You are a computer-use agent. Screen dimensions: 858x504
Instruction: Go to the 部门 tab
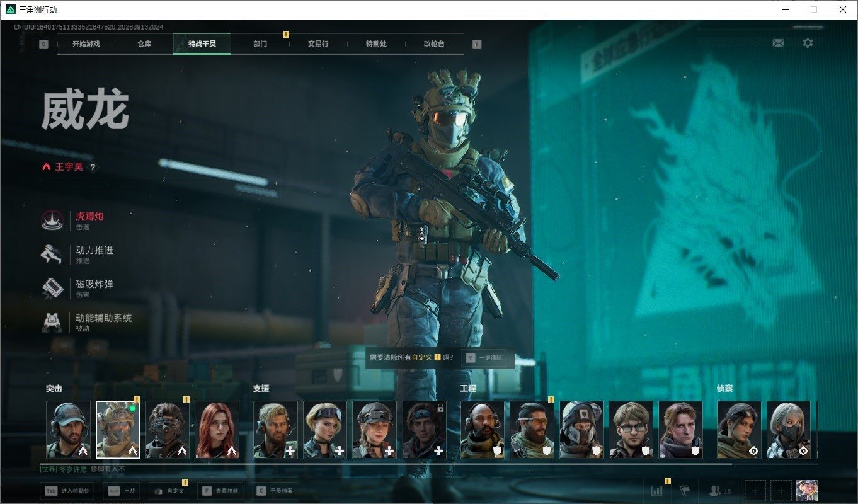pos(260,44)
